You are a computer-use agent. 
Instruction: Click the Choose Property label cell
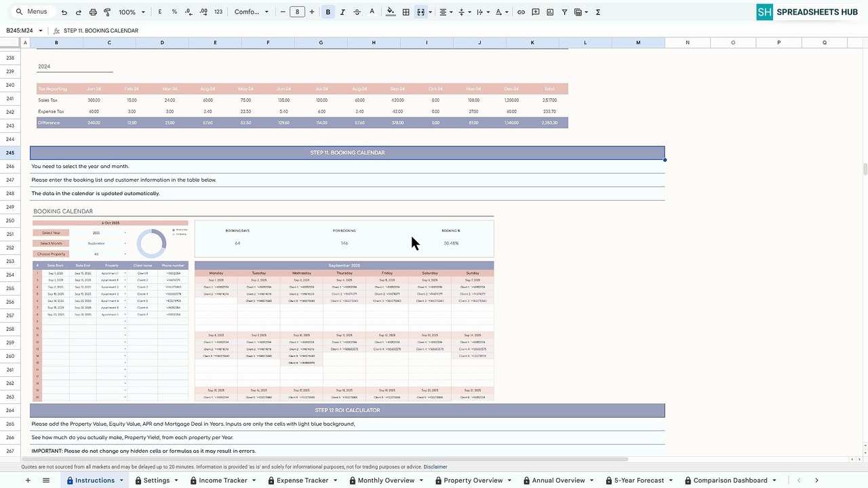click(50, 254)
